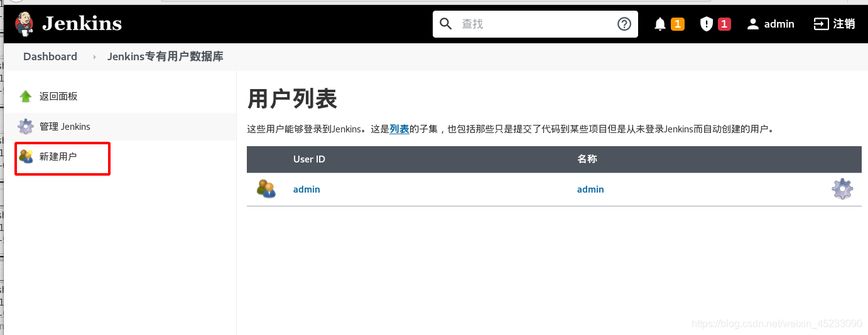Viewport: 868px width, 335px height.
Task: Open Jenkins专有用户数据库 breadcrumb
Action: 165,56
